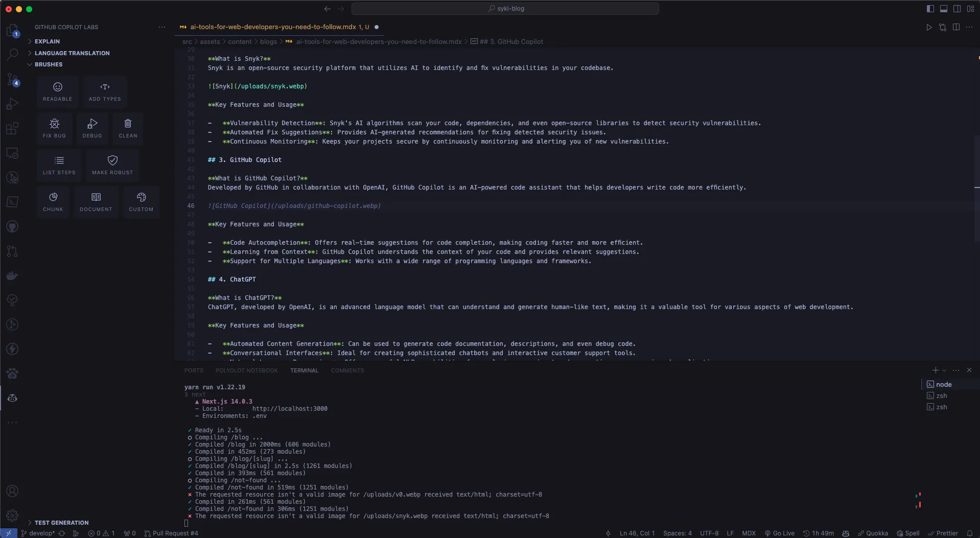Screen dimensions: 980x538
Task: Click the syki-blog command center search field
Action: pos(505,9)
